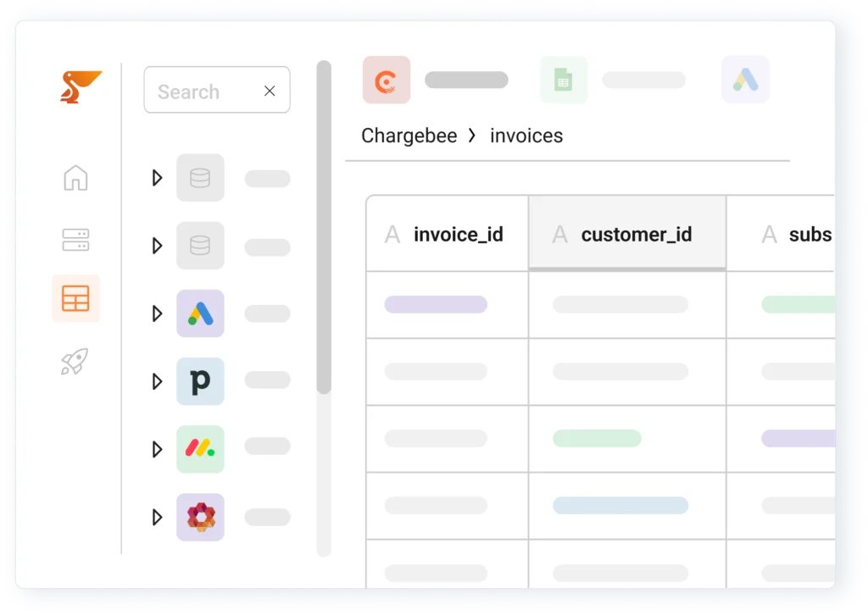Click the orange pelican logo
The image size is (868, 616).
coord(81,87)
